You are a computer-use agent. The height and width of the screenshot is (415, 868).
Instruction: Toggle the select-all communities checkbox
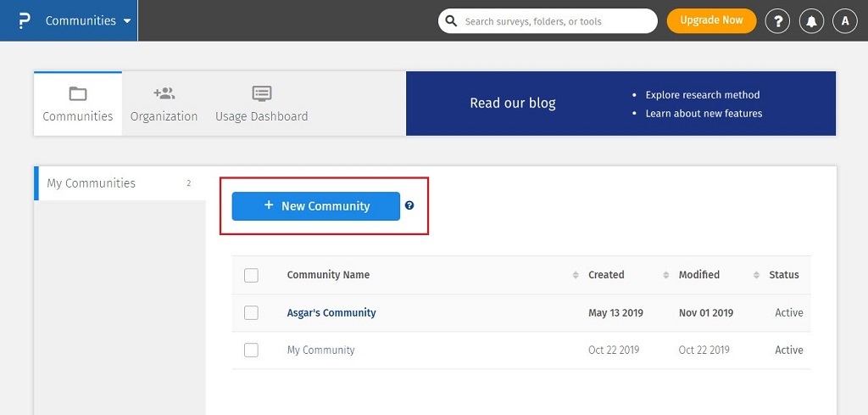point(251,275)
